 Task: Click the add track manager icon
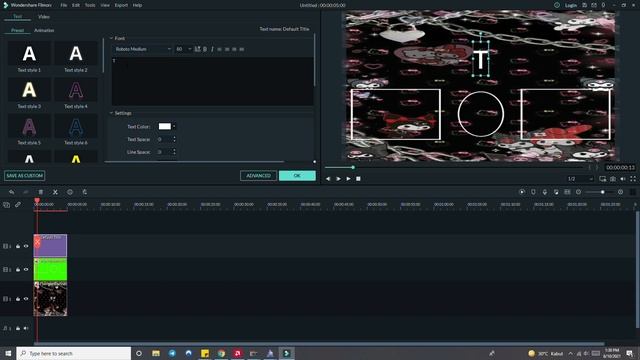pyautogui.click(x=6, y=205)
